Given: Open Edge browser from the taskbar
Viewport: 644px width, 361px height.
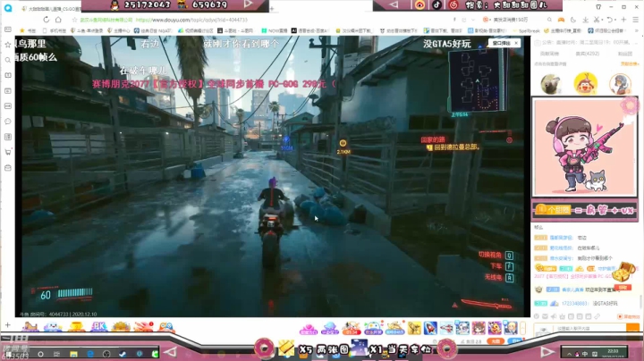Looking at the screenshot, I should tap(90, 354).
